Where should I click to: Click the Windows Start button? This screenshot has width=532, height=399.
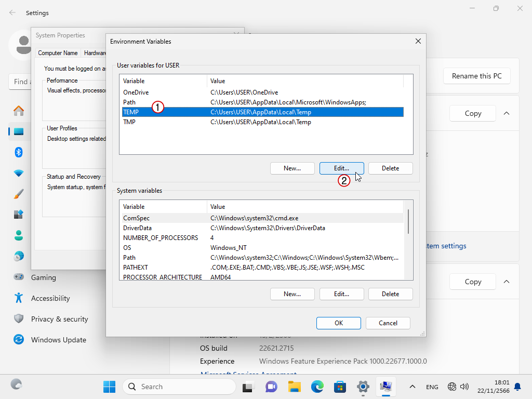pos(109,387)
